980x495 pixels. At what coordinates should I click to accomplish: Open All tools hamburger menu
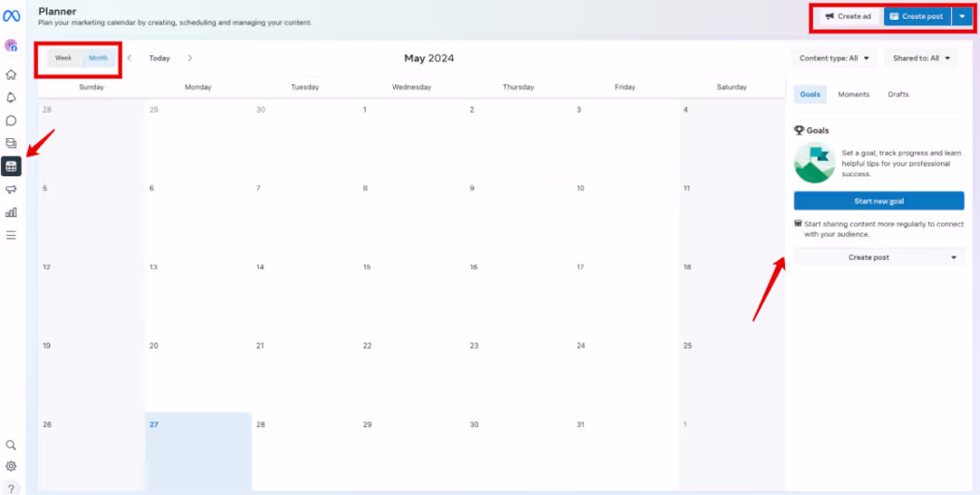tap(11, 235)
